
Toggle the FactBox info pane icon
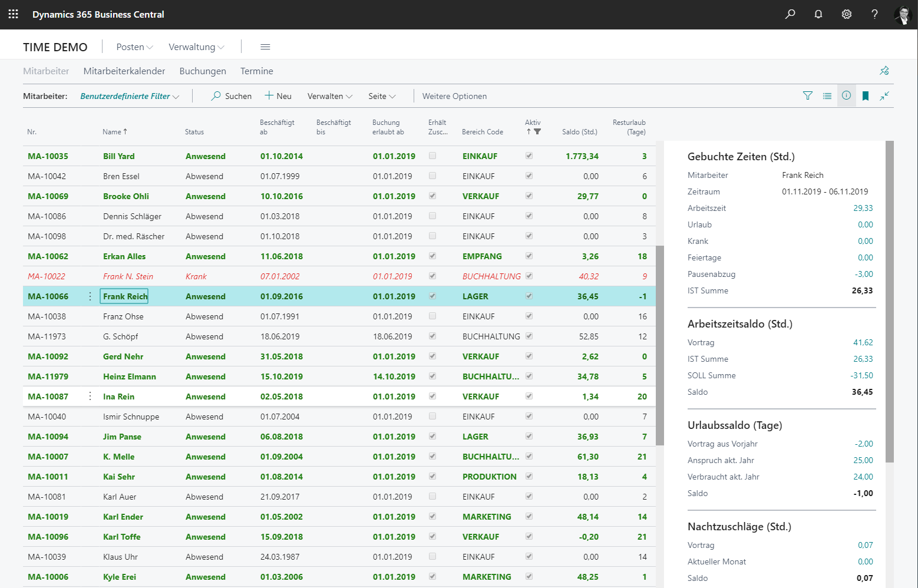847,95
